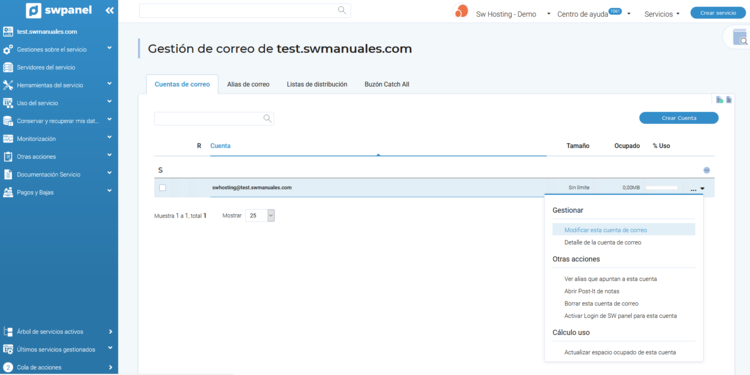Click the second export document icon
This screenshot has height=375, width=750.
coord(729,100)
